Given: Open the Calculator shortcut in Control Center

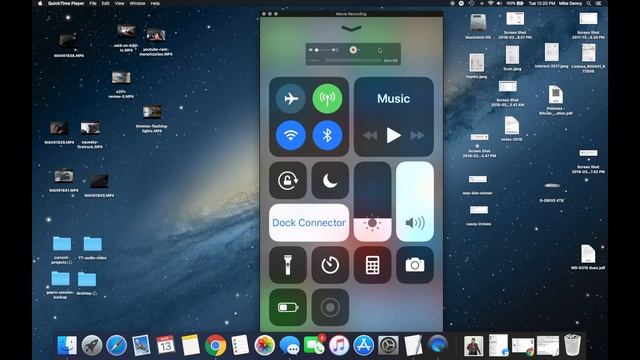Looking at the screenshot, I should click(x=372, y=265).
